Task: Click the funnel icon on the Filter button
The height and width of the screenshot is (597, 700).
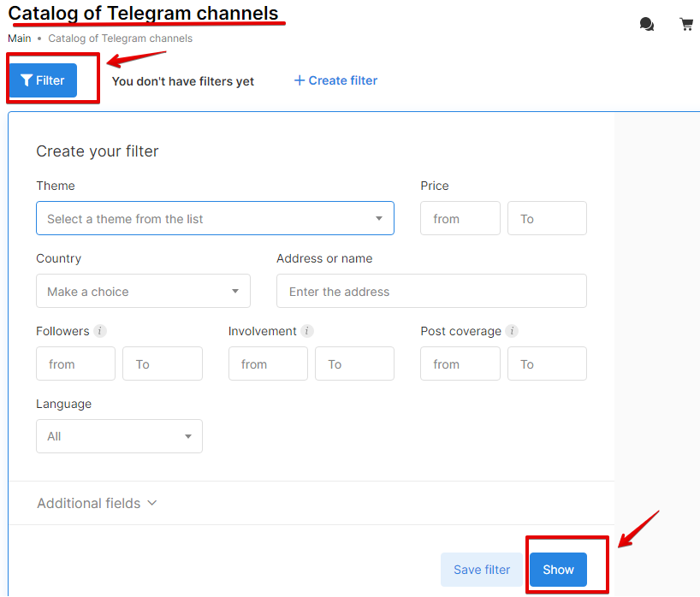Action: pos(28,80)
